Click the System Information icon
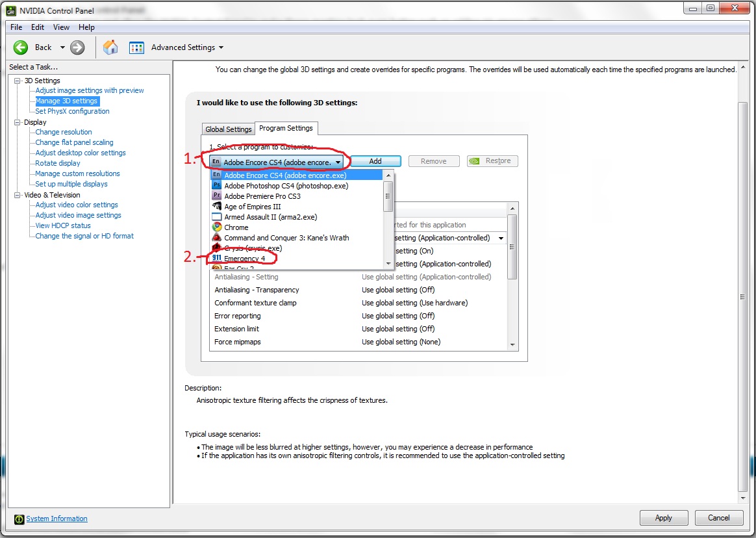756x538 pixels. tap(19, 519)
